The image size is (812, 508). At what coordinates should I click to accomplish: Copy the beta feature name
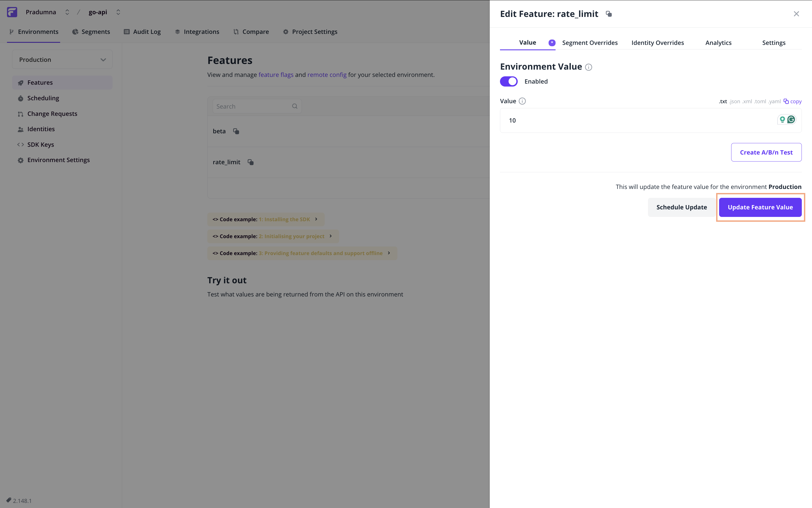point(236,131)
